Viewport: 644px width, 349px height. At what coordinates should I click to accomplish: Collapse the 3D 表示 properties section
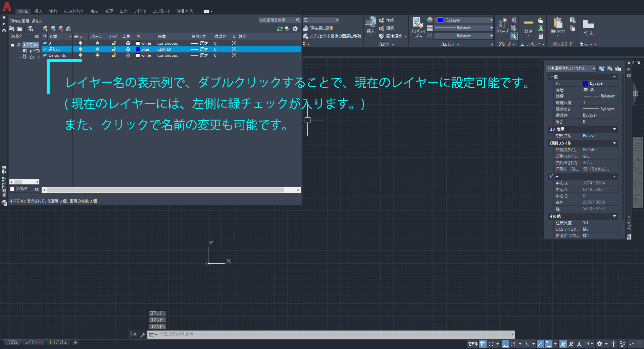[614, 129]
